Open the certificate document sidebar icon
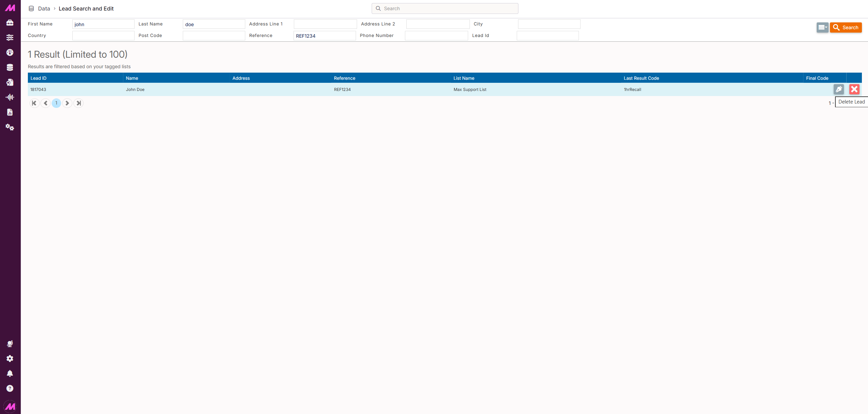Screen dimensions: 868x414 click(10, 82)
